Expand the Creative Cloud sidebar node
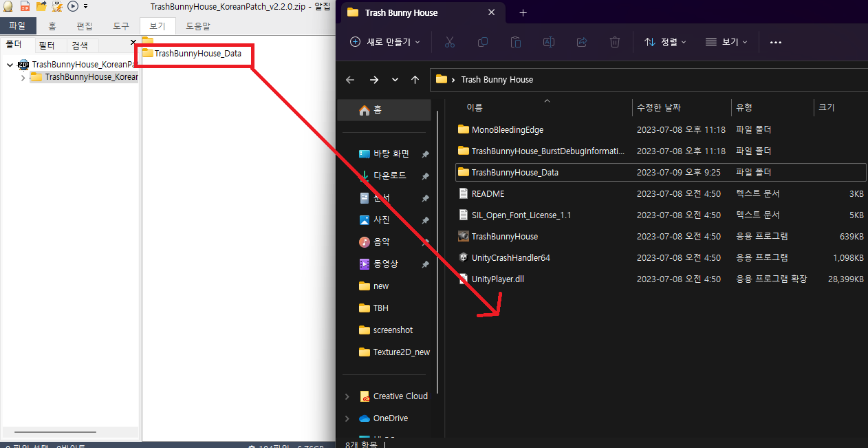 tap(347, 396)
